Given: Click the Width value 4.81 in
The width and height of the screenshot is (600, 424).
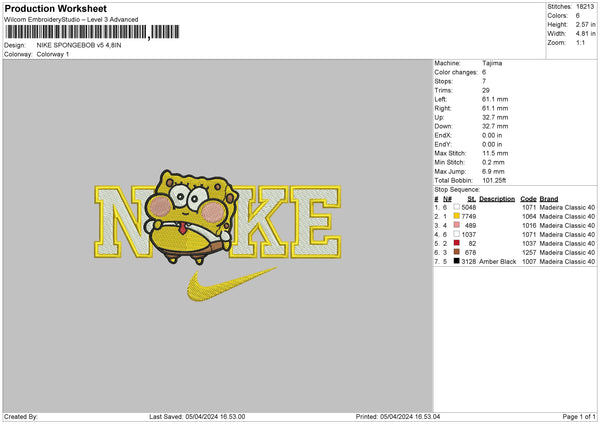Looking at the screenshot, I should 585,34.
